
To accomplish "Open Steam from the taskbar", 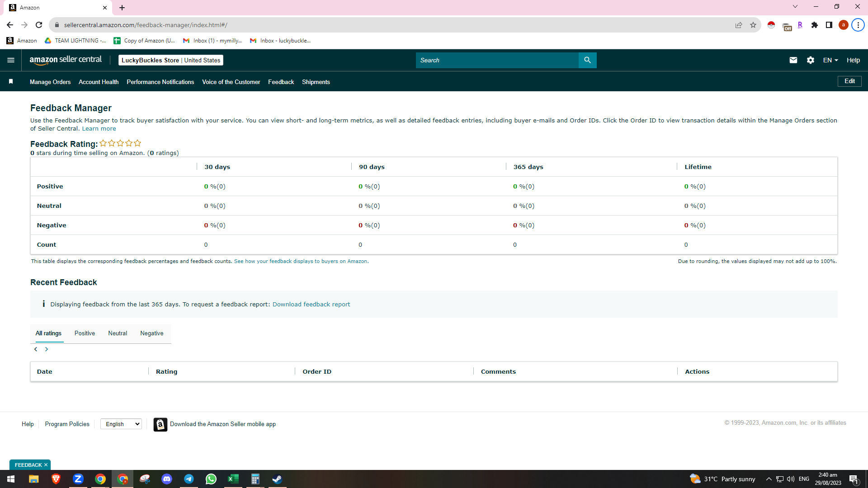I will [x=278, y=479].
